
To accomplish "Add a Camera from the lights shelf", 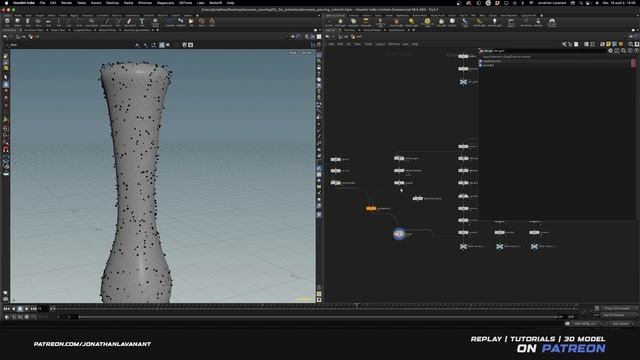I will [x=329, y=22].
